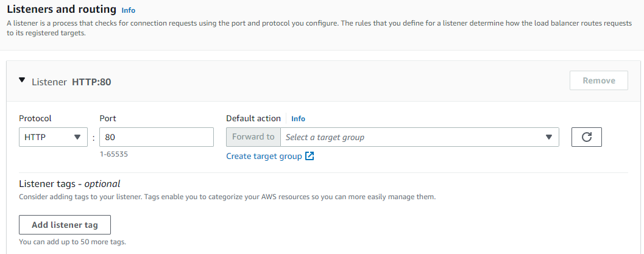The width and height of the screenshot is (644, 254).
Task: Click the refresh target groups icon button
Action: tap(586, 137)
